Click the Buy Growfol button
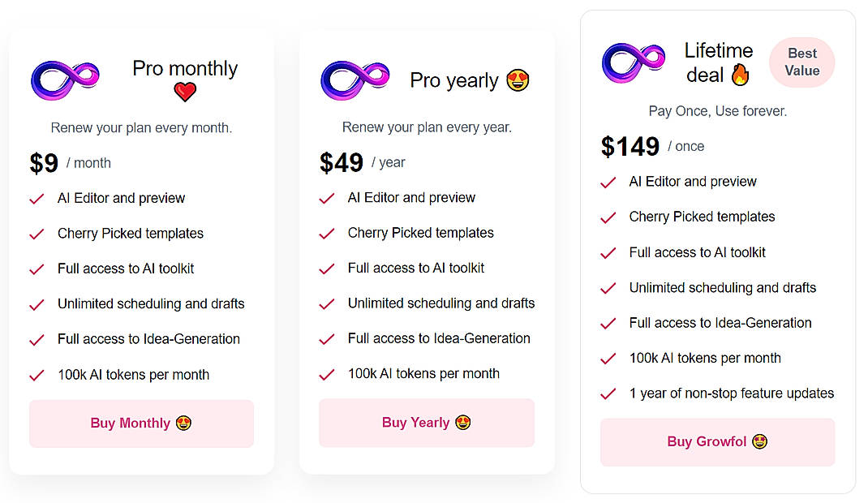Screen dimensions: 868x503 click(717, 441)
